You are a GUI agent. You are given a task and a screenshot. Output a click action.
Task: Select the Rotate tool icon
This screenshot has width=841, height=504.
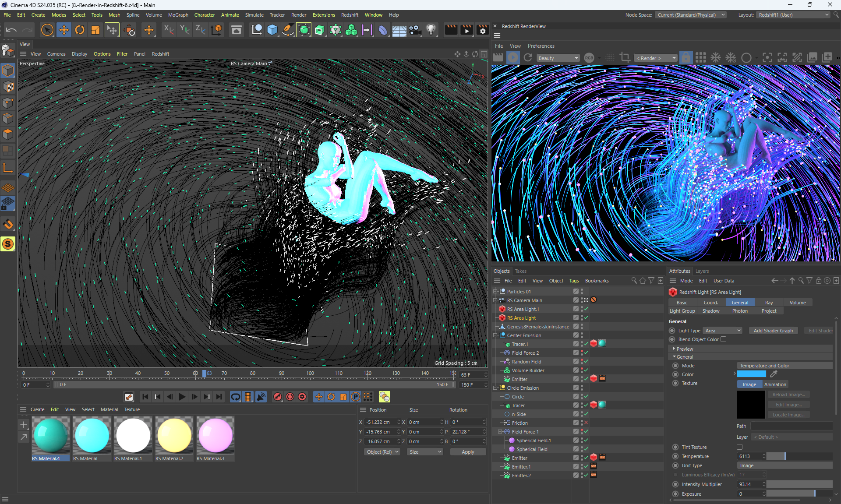[80, 30]
